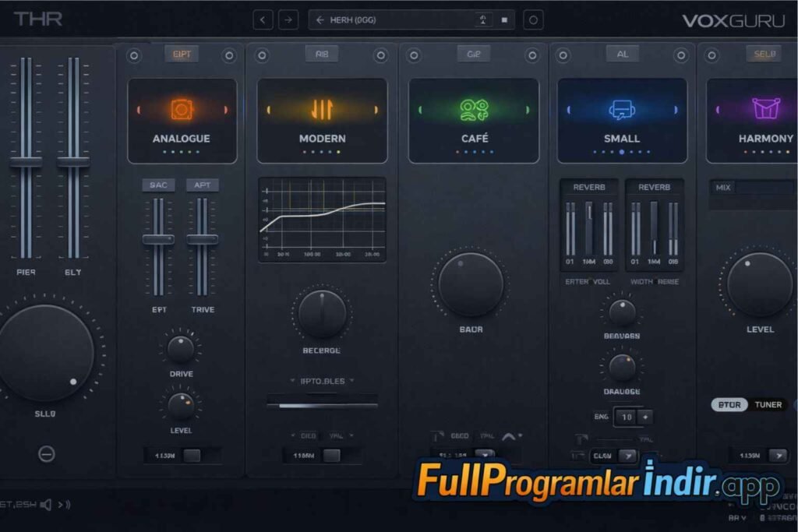This screenshot has width=798, height=532.
Task: Select the second REVERB tab header
Action: pos(654,187)
